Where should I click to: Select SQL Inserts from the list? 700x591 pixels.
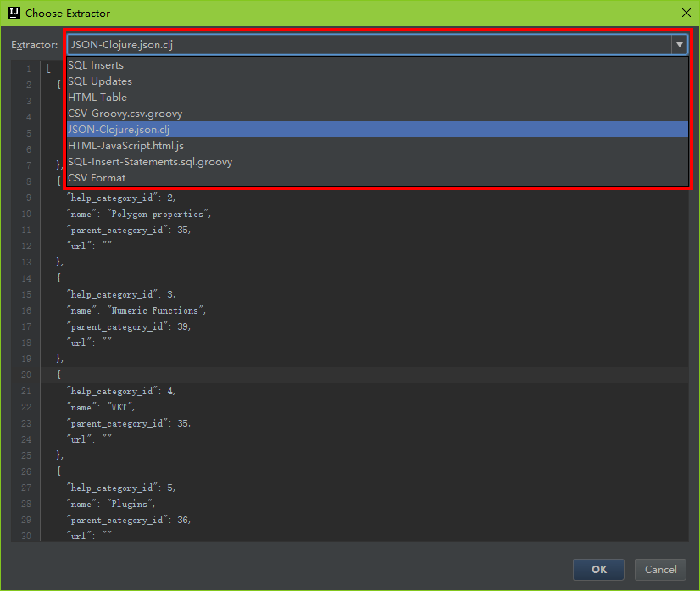tap(96, 65)
